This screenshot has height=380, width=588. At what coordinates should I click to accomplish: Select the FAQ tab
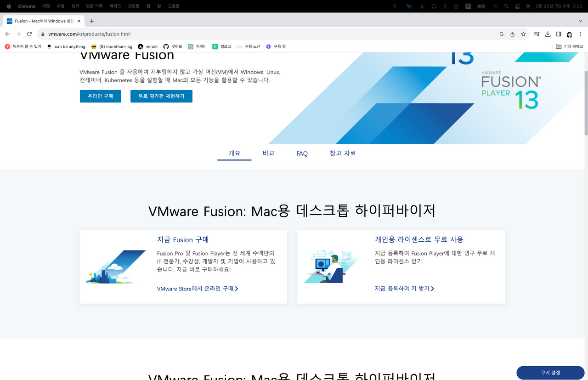coord(302,153)
